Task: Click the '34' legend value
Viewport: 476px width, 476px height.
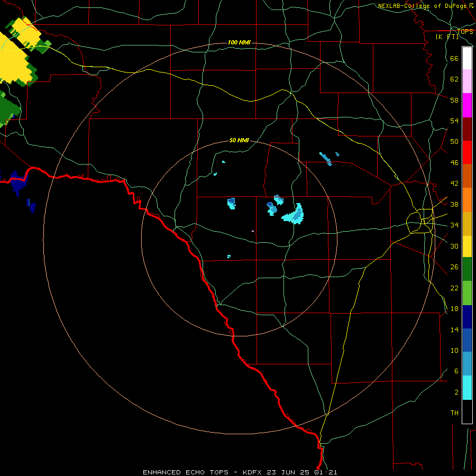Action: coord(454,225)
